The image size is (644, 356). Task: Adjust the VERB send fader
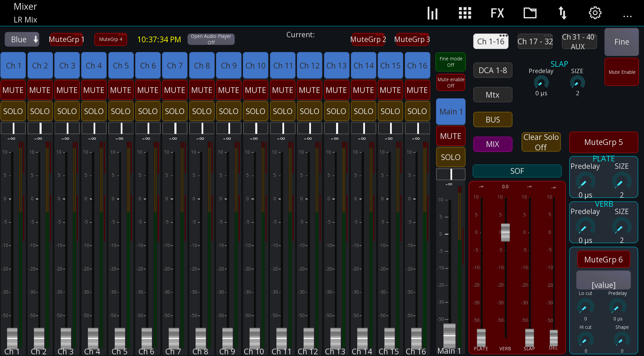505,232
